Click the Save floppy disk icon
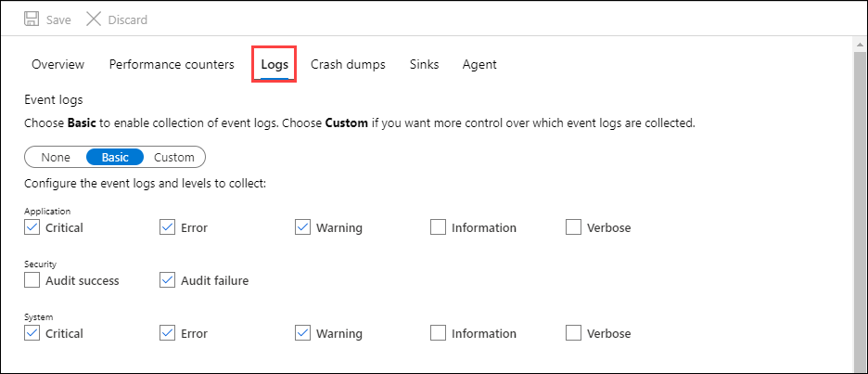Image resolution: width=868 pixels, height=374 pixels. (31, 19)
